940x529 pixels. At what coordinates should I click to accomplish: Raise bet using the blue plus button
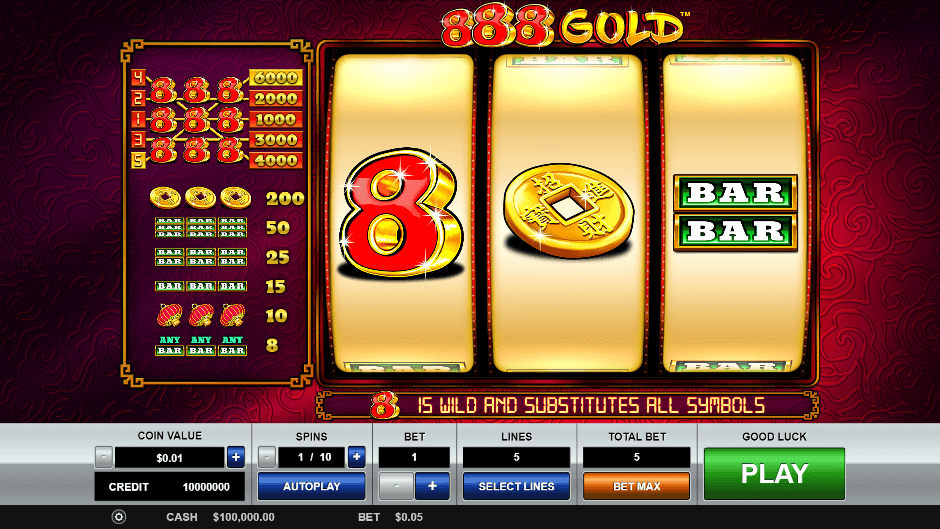[x=432, y=486]
